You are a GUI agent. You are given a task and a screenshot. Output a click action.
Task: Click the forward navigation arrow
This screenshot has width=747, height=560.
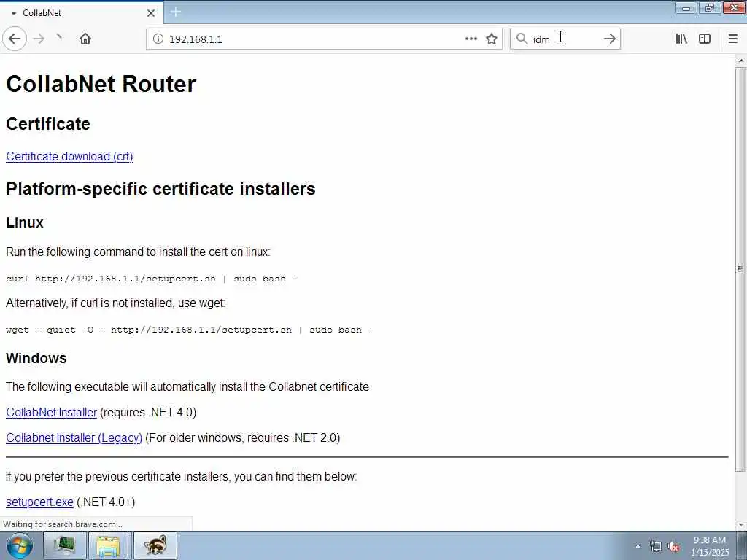click(39, 39)
